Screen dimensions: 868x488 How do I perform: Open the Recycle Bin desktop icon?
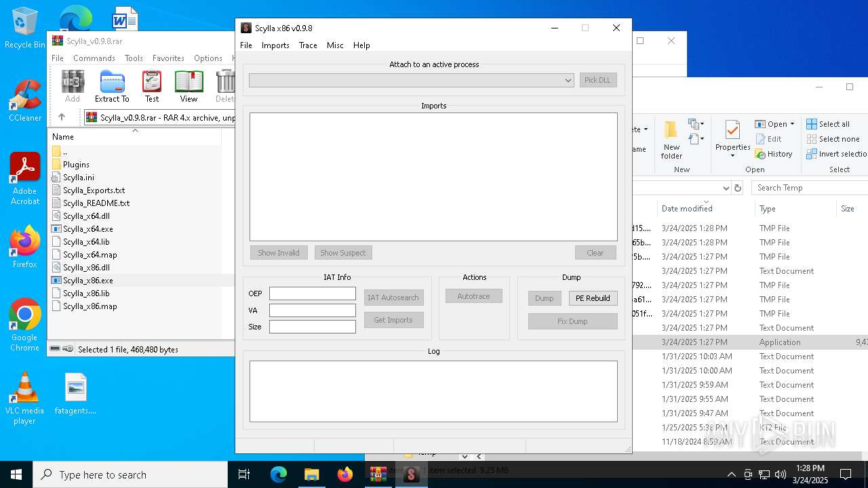pos(24,28)
